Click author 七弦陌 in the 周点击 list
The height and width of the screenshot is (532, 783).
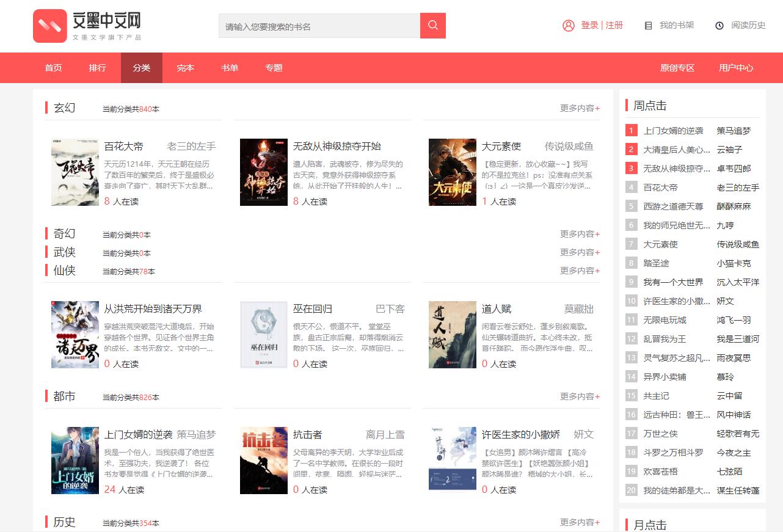click(x=730, y=472)
